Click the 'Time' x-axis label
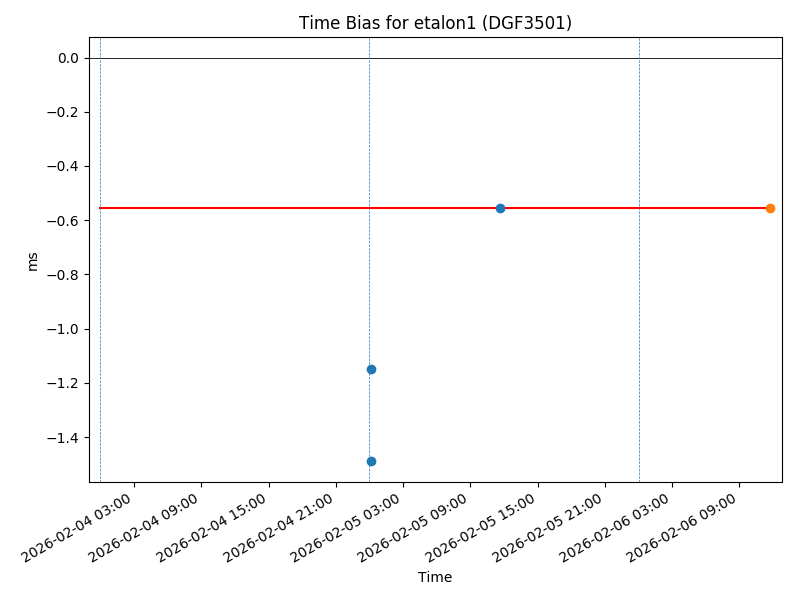Viewport: 800px width, 600px height. point(435,577)
